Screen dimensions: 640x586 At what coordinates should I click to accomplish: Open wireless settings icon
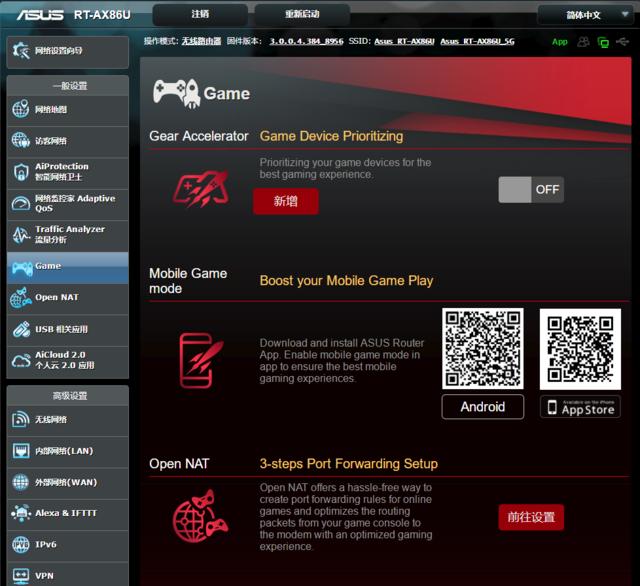point(20,419)
